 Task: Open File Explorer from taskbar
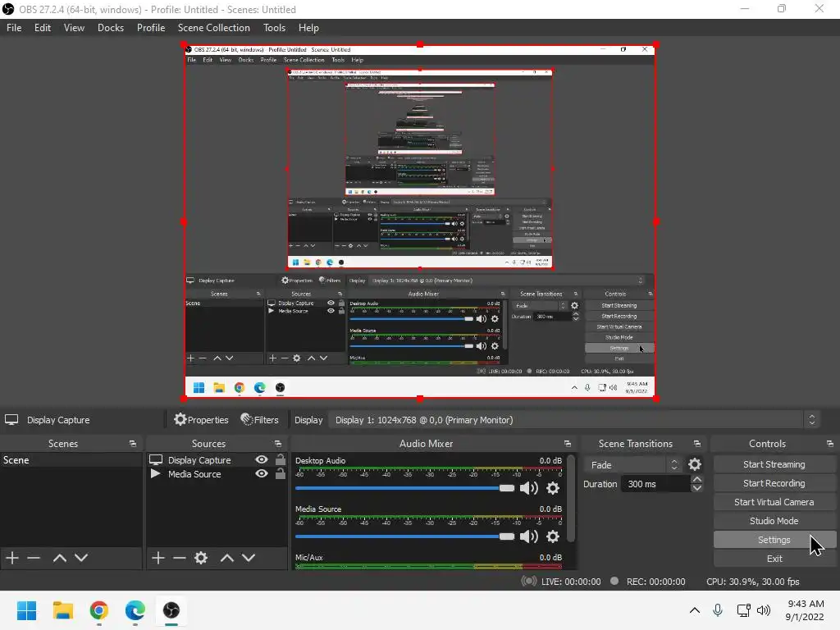[x=62, y=610]
